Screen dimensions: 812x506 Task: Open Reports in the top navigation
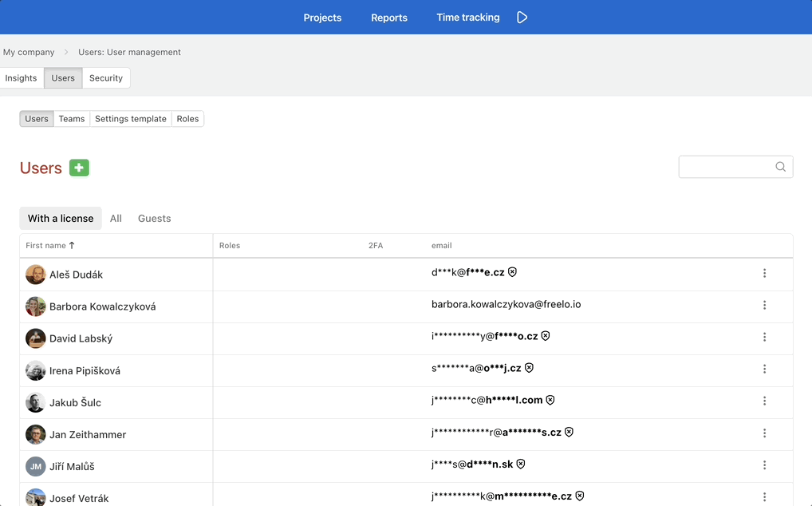click(389, 18)
